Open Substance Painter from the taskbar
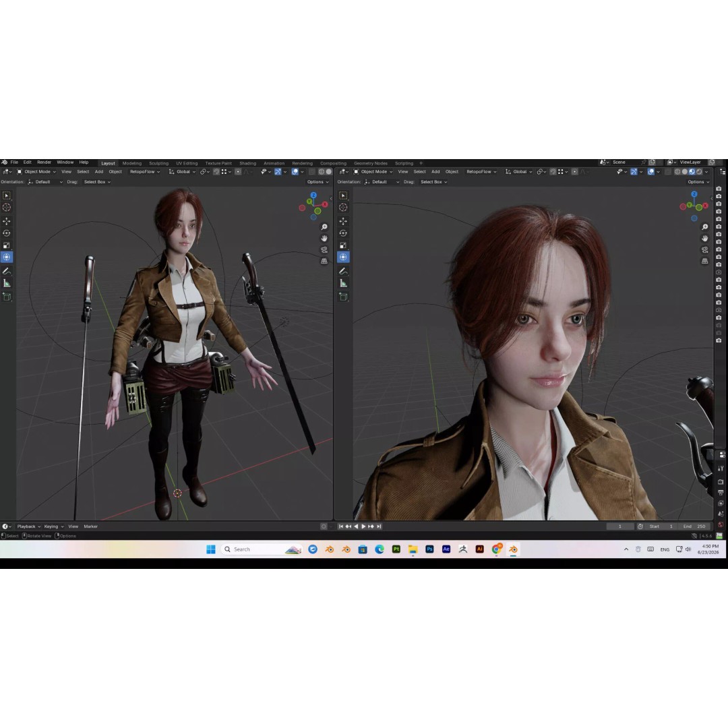This screenshot has height=728, width=728. click(x=396, y=549)
